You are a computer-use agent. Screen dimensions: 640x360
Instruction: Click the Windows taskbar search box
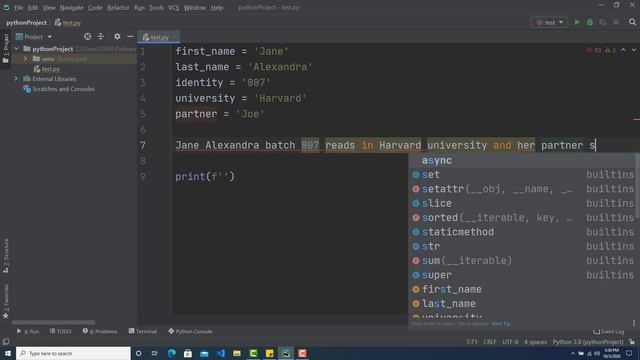click(x=73, y=353)
